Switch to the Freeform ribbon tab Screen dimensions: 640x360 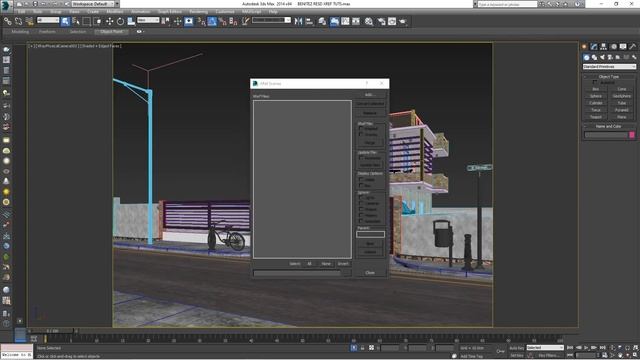pyautogui.click(x=47, y=31)
